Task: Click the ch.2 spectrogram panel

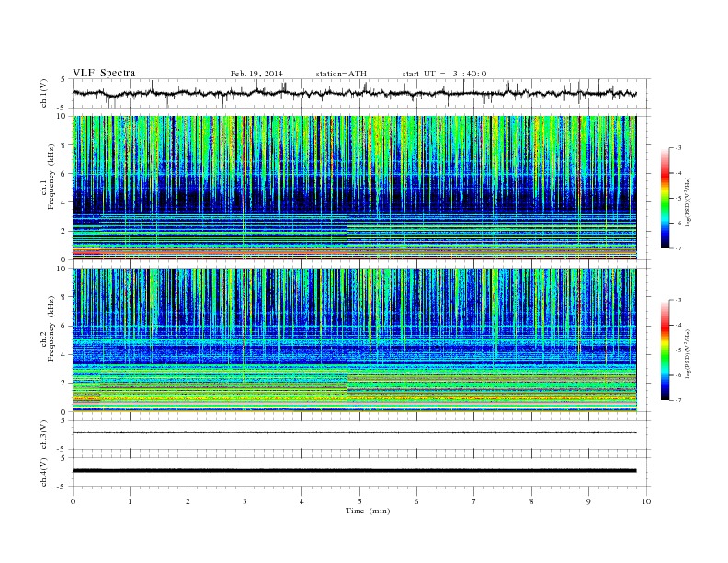Action: click(355, 340)
